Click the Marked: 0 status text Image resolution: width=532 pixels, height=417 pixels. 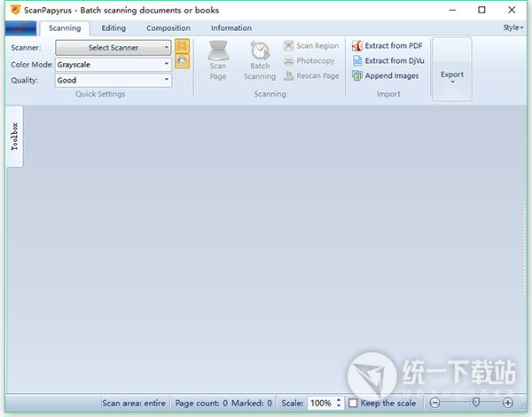[x=252, y=403]
